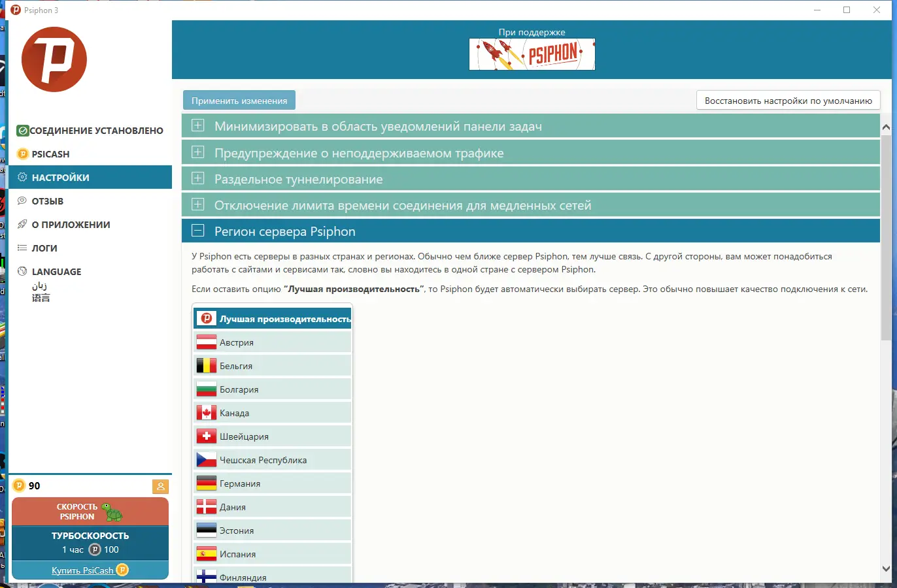Select the 'Лучшая производительность' region option
Screen dimensions: 897x588
coord(273,319)
